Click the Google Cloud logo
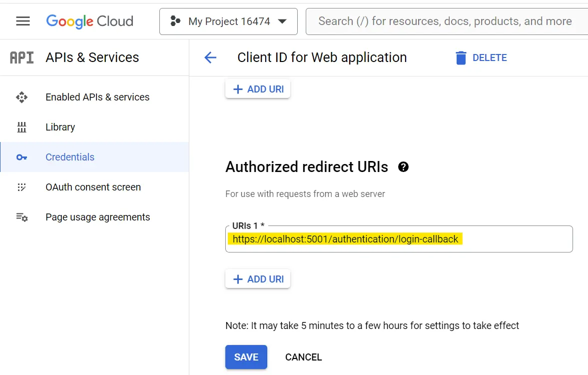The height and width of the screenshot is (375, 588). point(89,21)
